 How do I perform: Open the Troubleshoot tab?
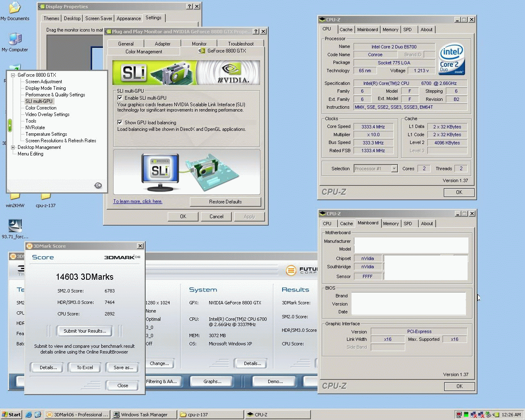241,44
